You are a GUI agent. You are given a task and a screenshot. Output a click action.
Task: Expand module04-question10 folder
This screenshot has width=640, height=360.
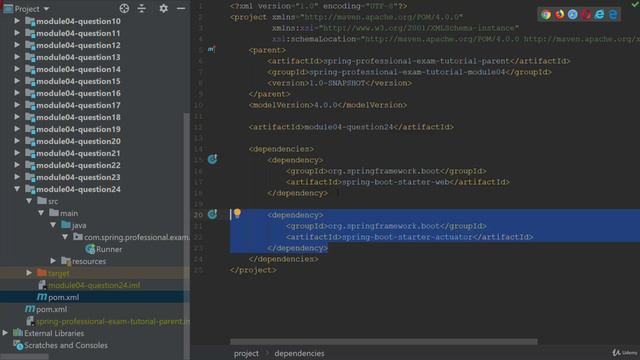tap(17, 21)
